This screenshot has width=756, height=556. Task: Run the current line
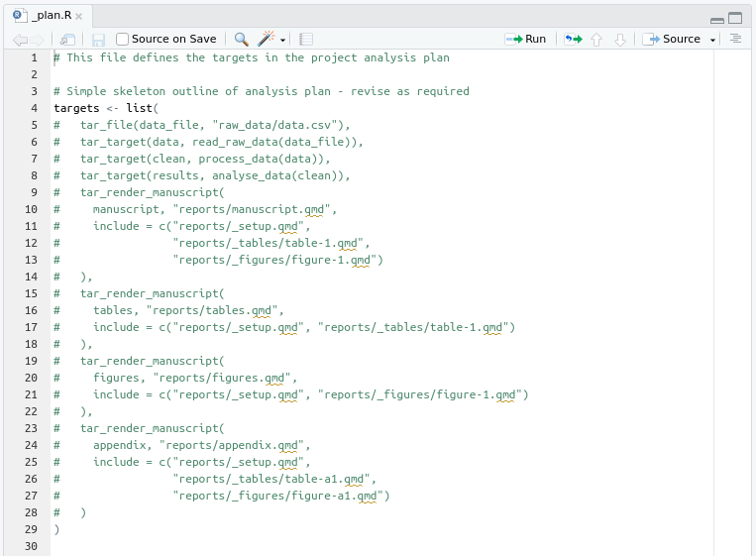tap(526, 40)
